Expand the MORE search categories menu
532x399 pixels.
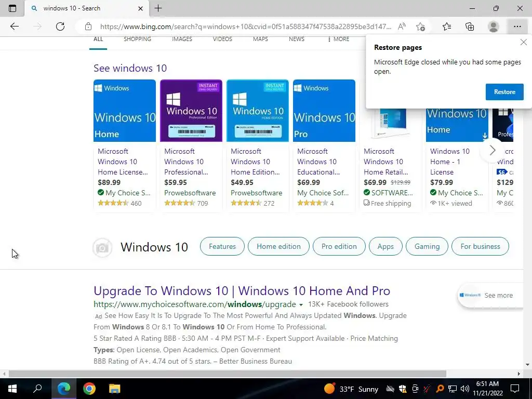point(338,39)
